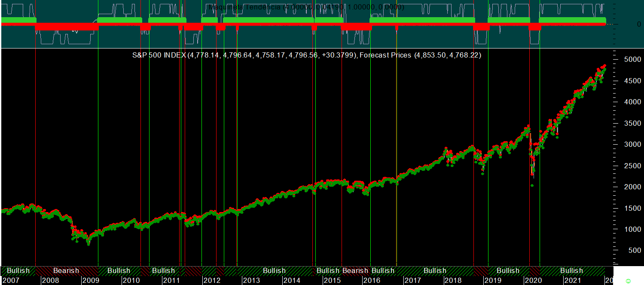Click the Bullish label above 2019
This screenshot has height=285, width=644.
(x=508, y=271)
